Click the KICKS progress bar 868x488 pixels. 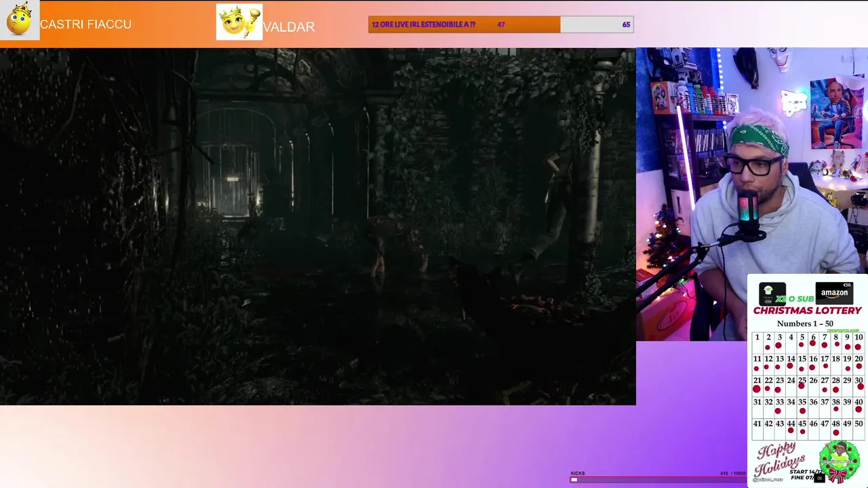click(658, 479)
